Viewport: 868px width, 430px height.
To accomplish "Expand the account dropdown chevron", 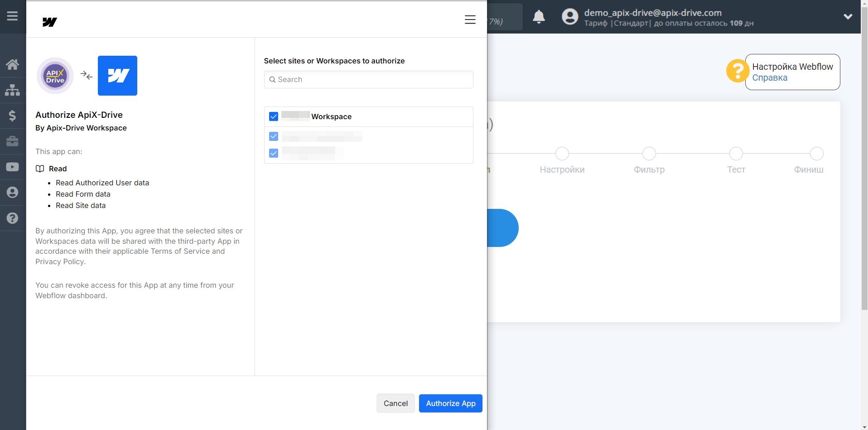I will tap(848, 17).
